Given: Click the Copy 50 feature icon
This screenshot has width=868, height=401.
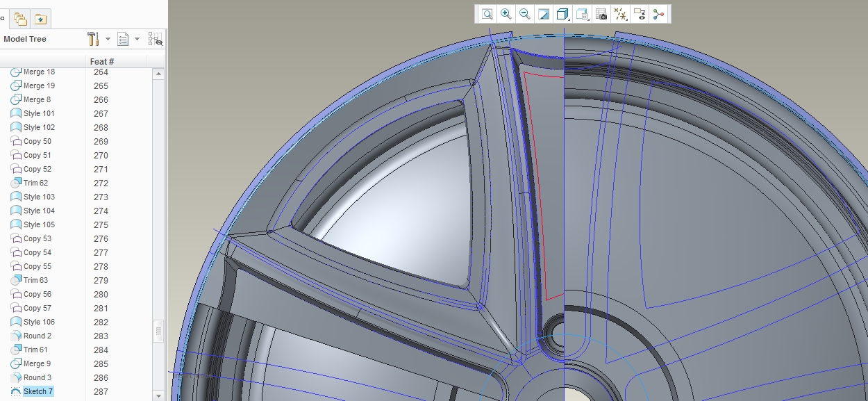Looking at the screenshot, I should point(16,141).
